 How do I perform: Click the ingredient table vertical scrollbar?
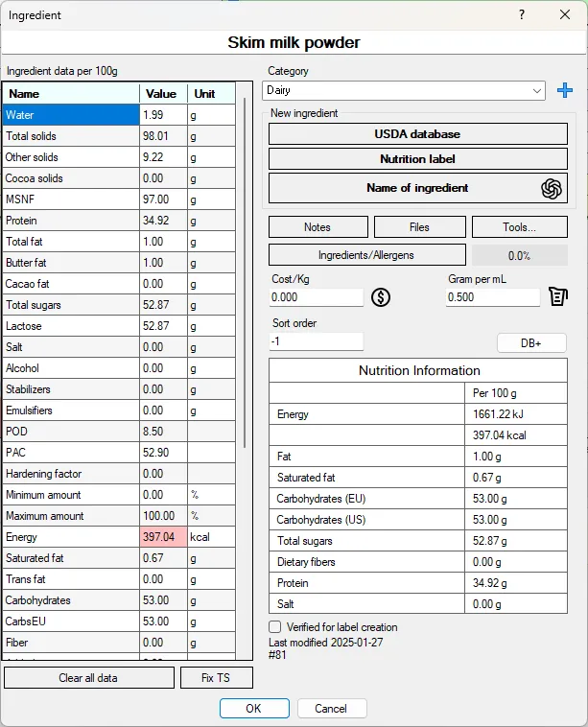[245, 272]
